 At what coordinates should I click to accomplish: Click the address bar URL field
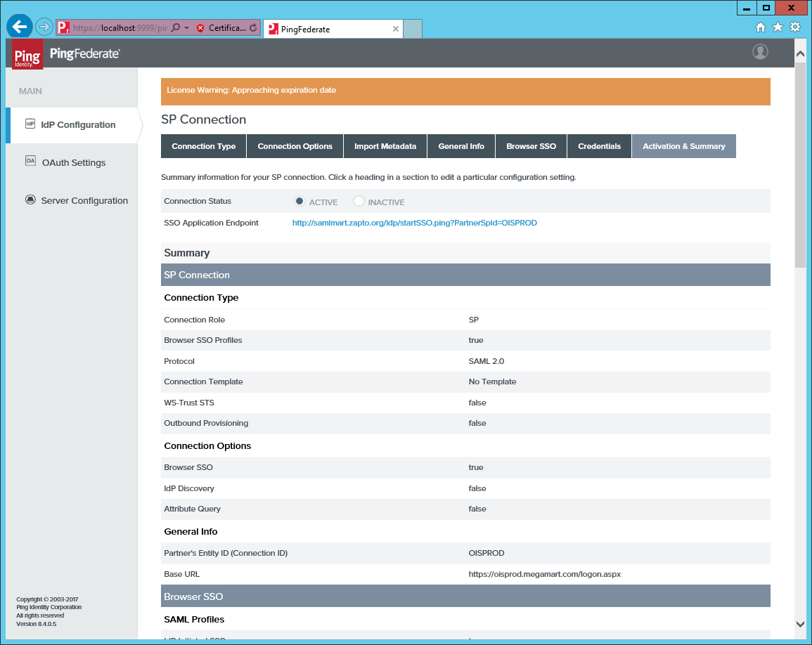(x=120, y=28)
